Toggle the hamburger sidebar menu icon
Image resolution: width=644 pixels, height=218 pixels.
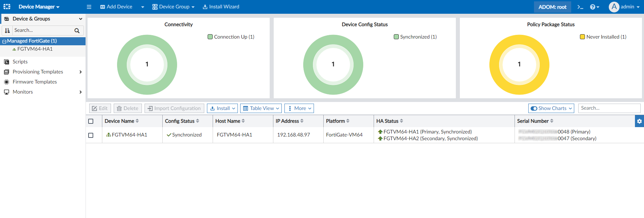89,7
